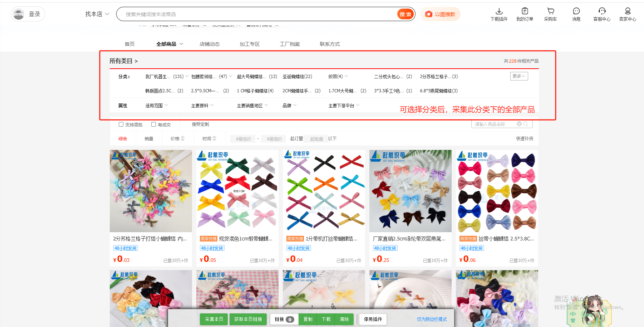
Task: Expand the 适用范围 attribute dropdown
Action: (157, 106)
